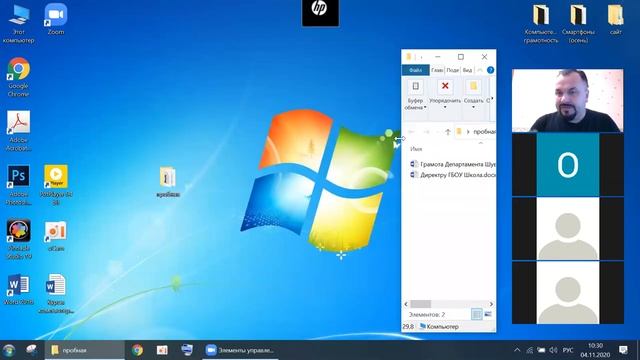Open the пробная taskbar window button
Viewport: 640px width, 360px height.
(84, 350)
